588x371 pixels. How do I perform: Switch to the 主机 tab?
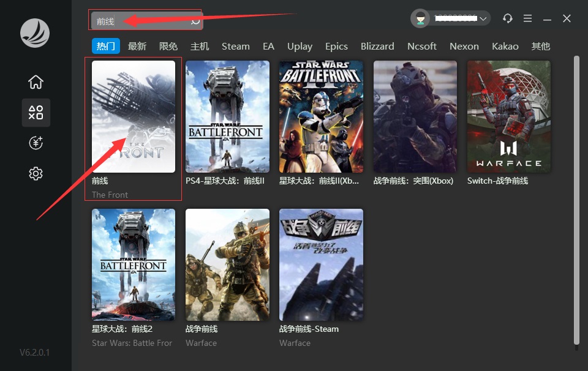(x=200, y=46)
